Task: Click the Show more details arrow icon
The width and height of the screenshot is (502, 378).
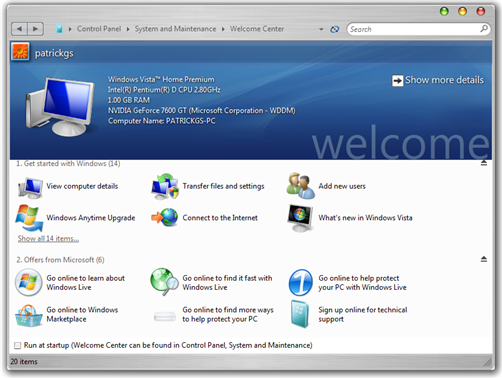Action: click(x=397, y=80)
